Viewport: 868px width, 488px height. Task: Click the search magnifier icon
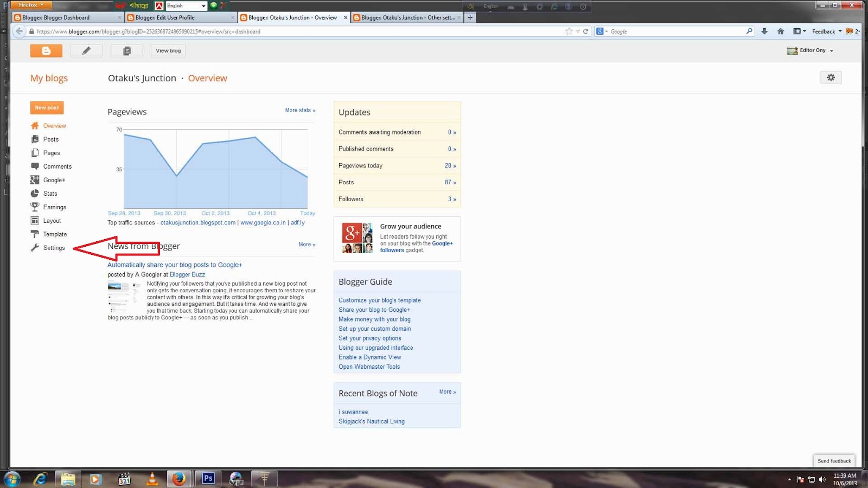pyautogui.click(x=749, y=31)
